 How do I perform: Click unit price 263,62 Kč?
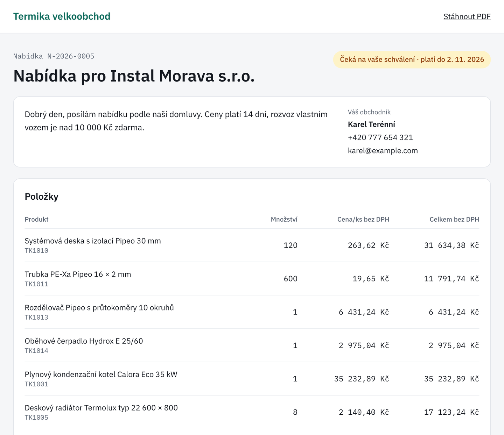(369, 245)
